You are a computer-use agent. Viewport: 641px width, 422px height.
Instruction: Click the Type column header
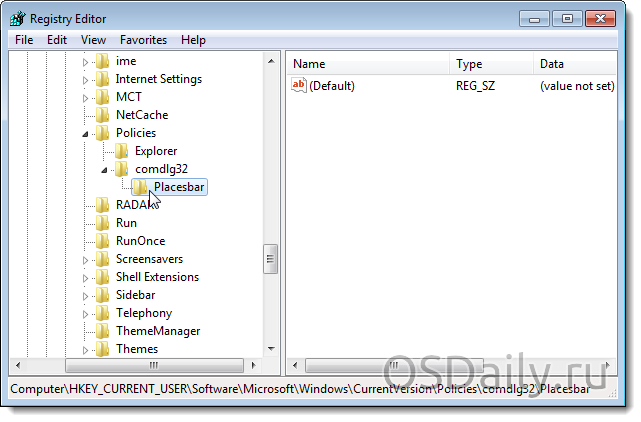(490, 64)
